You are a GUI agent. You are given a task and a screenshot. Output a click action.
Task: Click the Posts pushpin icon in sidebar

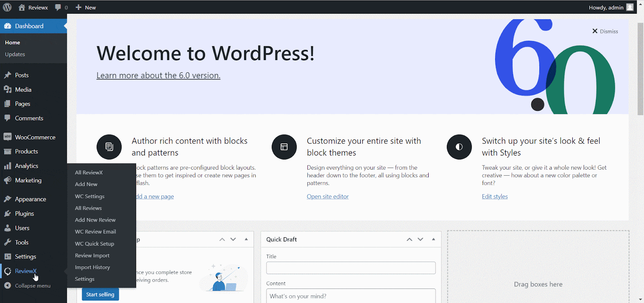point(8,75)
